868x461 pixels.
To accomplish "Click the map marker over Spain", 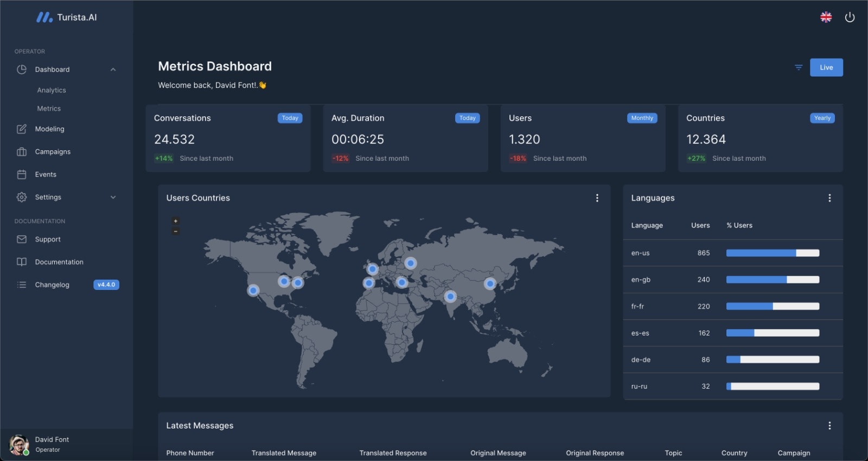I will click(369, 283).
